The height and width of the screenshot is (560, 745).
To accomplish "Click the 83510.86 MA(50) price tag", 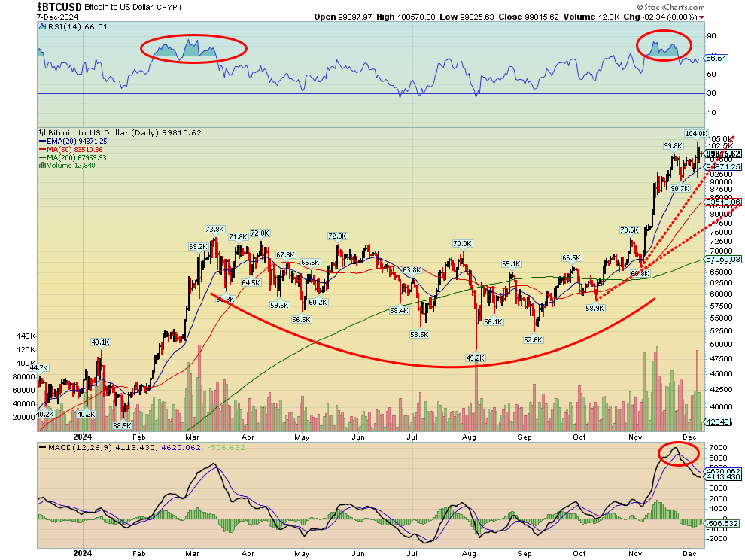I will (x=723, y=202).
